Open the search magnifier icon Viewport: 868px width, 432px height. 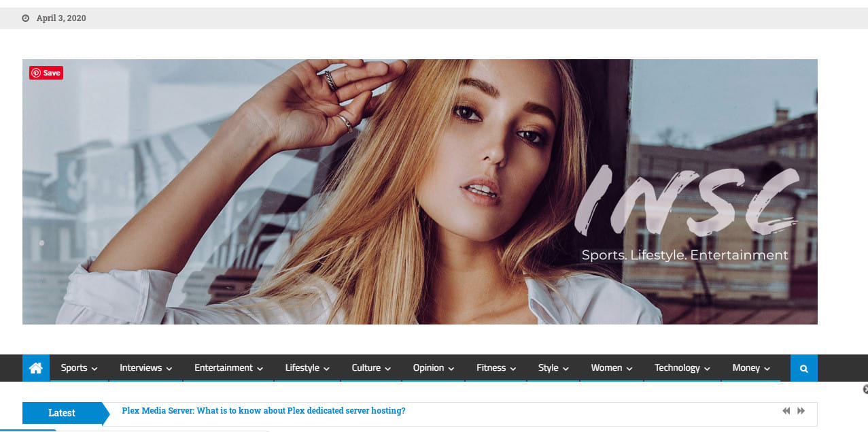coord(804,368)
